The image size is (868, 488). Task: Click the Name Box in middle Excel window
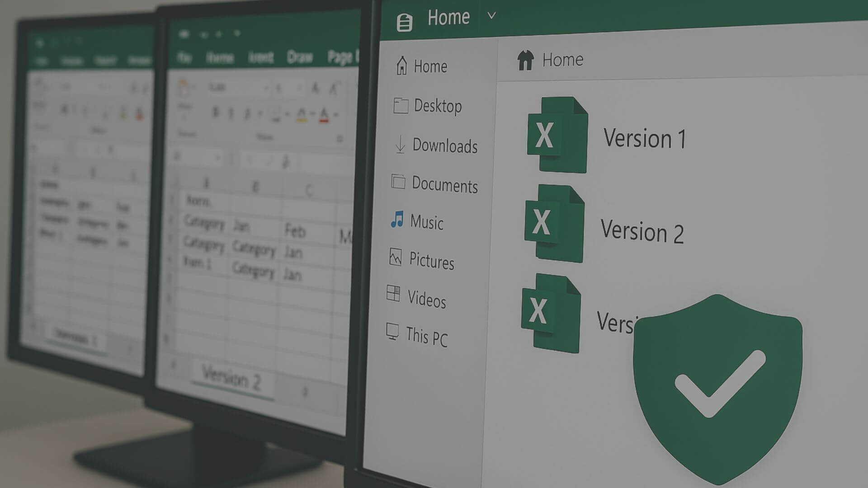coord(197,157)
